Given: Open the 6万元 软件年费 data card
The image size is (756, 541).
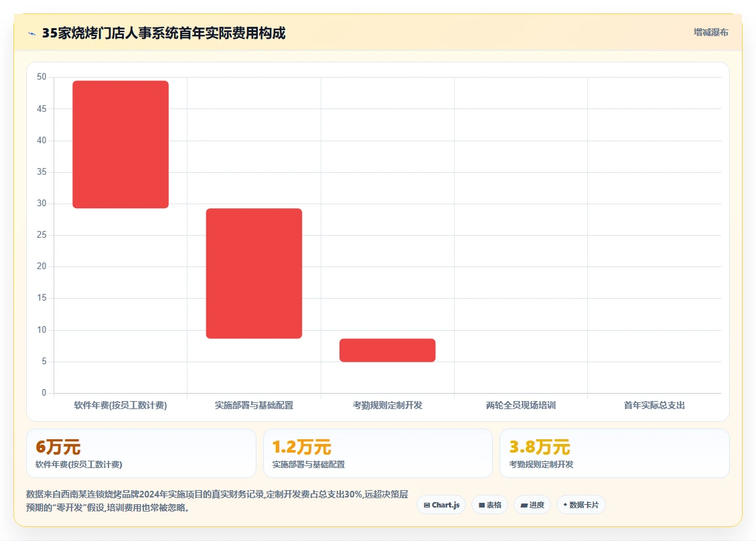Looking at the screenshot, I should (141, 453).
